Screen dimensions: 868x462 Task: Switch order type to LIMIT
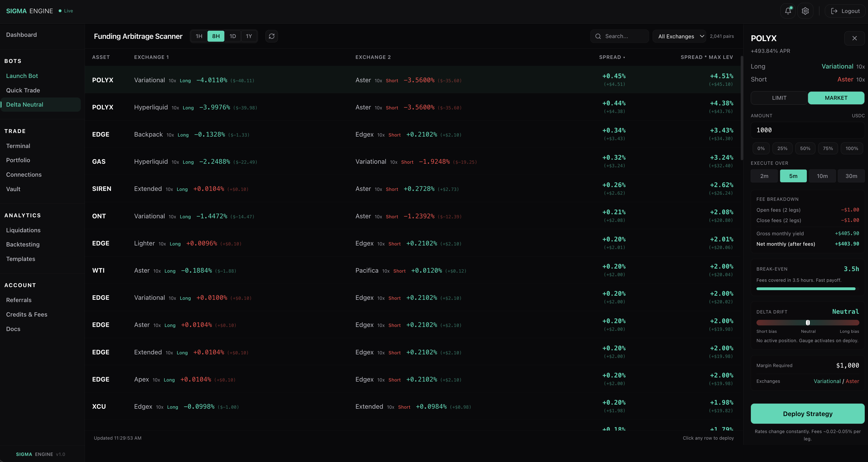pos(779,98)
